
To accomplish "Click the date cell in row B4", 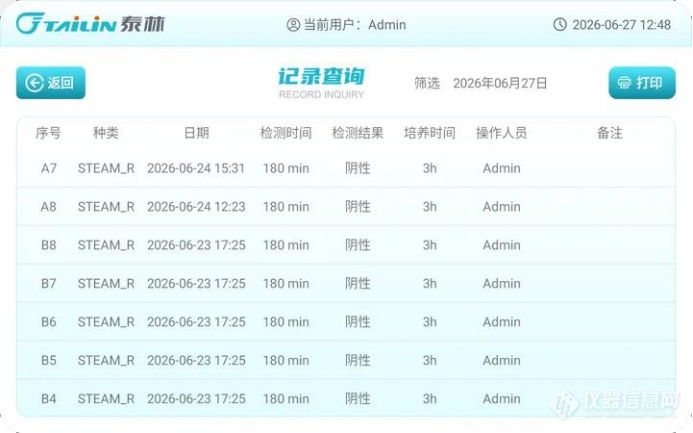I will 196,399.
